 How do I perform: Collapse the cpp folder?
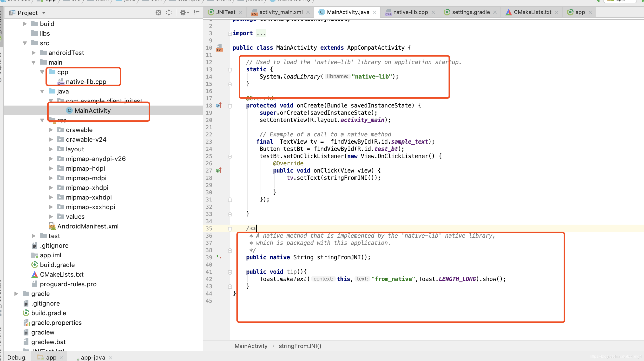(x=42, y=72)
